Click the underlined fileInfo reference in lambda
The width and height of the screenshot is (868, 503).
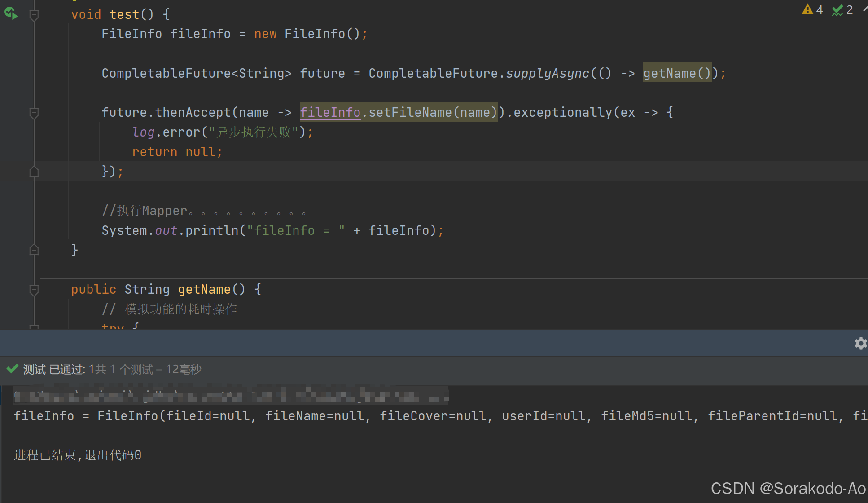(x=330, y=112)
